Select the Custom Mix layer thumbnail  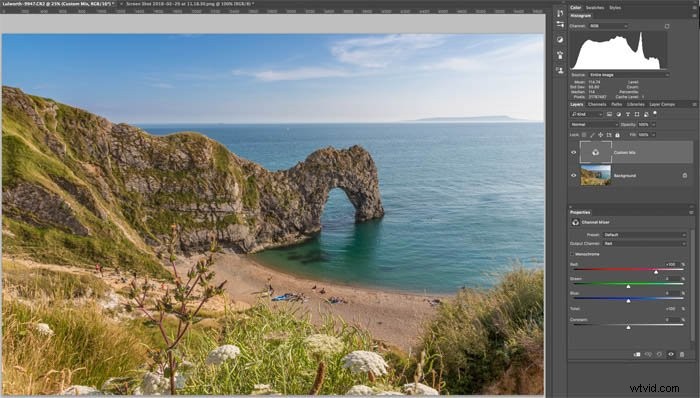(596, 152)
